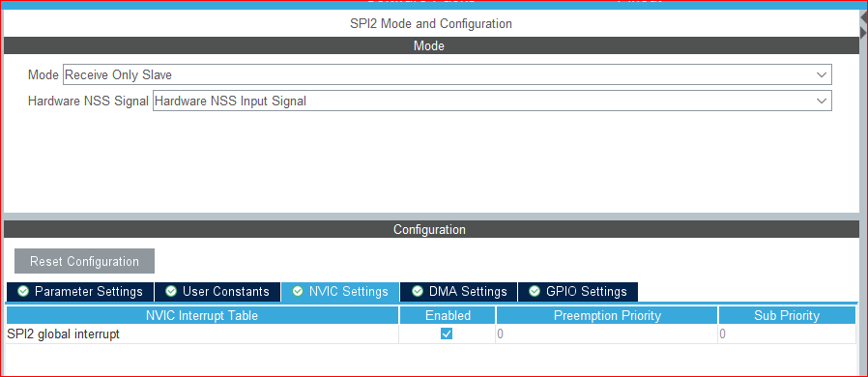Click the green check icon on User Constants
Screen dimensions: 868x377
tap(171, 291)
